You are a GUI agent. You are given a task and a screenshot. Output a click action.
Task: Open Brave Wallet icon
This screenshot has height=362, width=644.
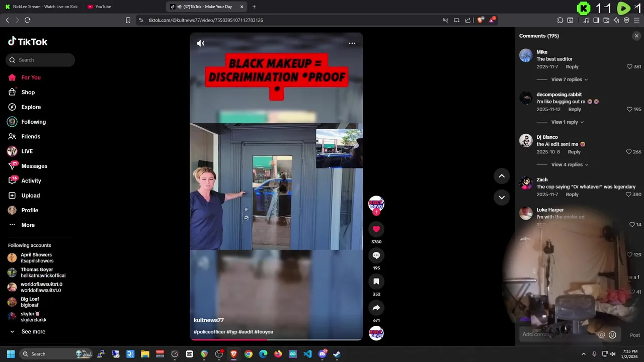point(606,20)
